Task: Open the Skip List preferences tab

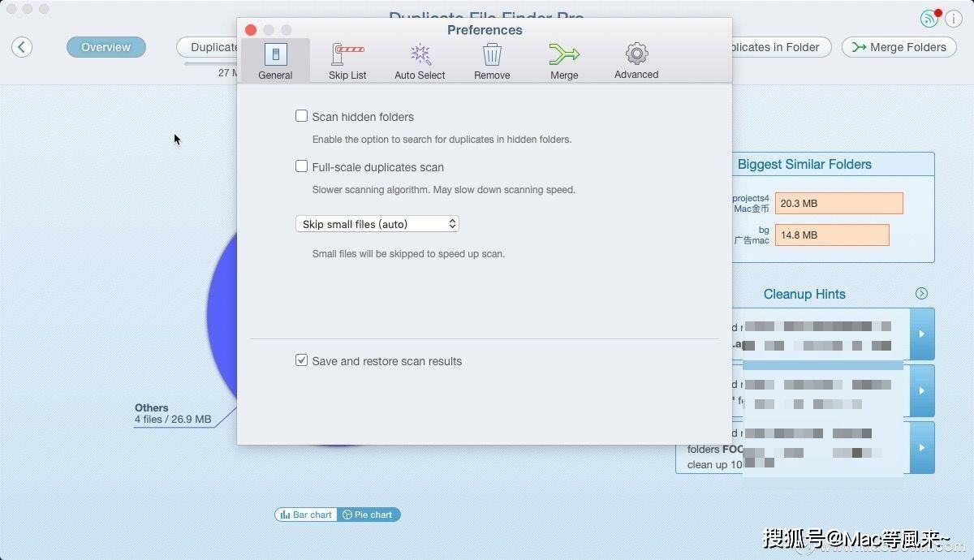Action: point(347,60)
